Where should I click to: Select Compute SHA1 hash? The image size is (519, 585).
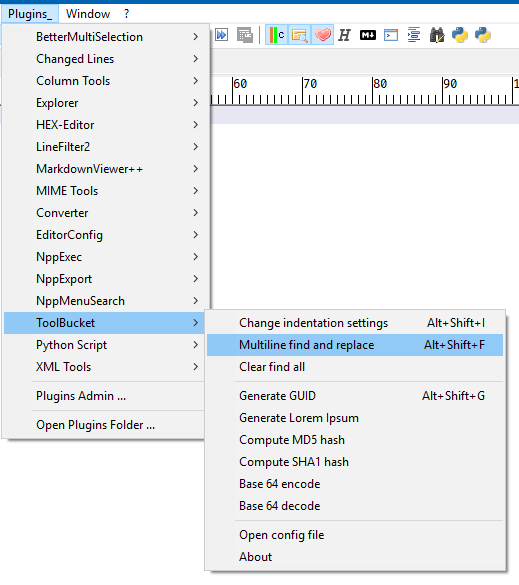(x=355, y=462)
